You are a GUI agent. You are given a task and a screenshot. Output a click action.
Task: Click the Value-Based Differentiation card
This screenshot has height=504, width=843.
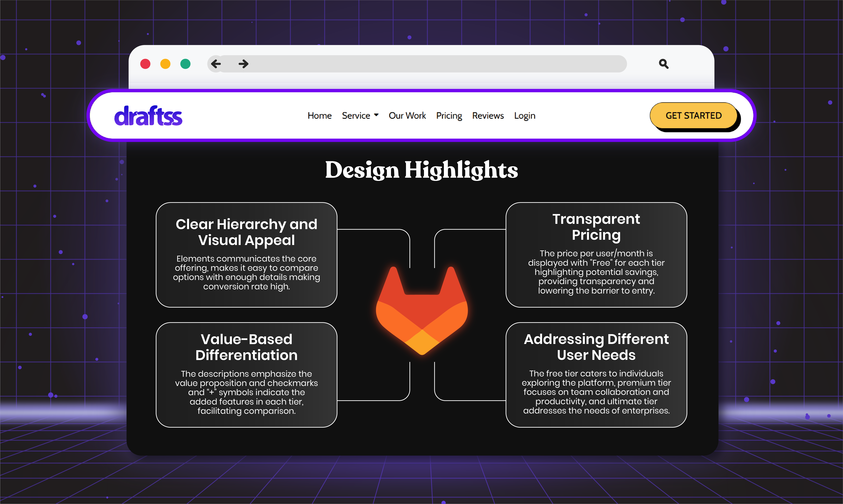coord(246,375)
